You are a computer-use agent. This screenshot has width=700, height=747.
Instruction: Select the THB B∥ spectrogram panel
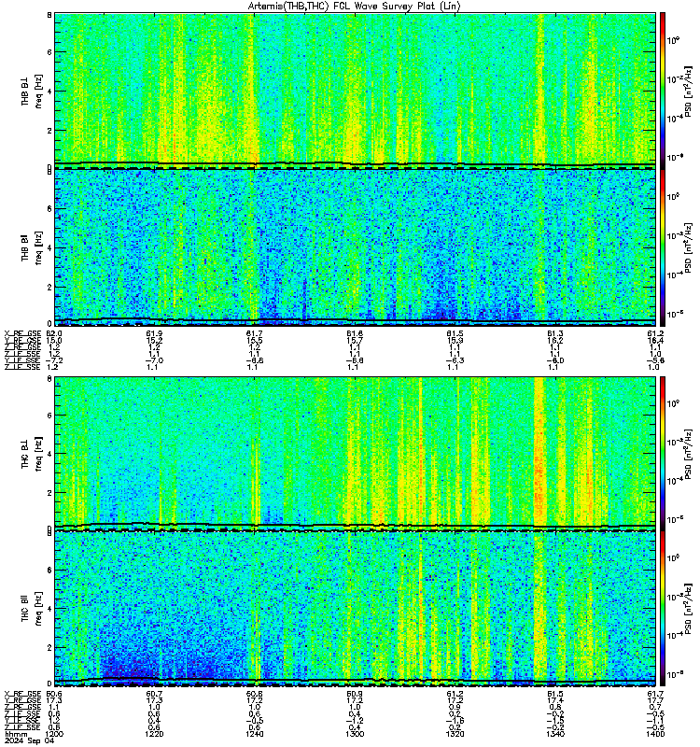(x=355, y=247)
